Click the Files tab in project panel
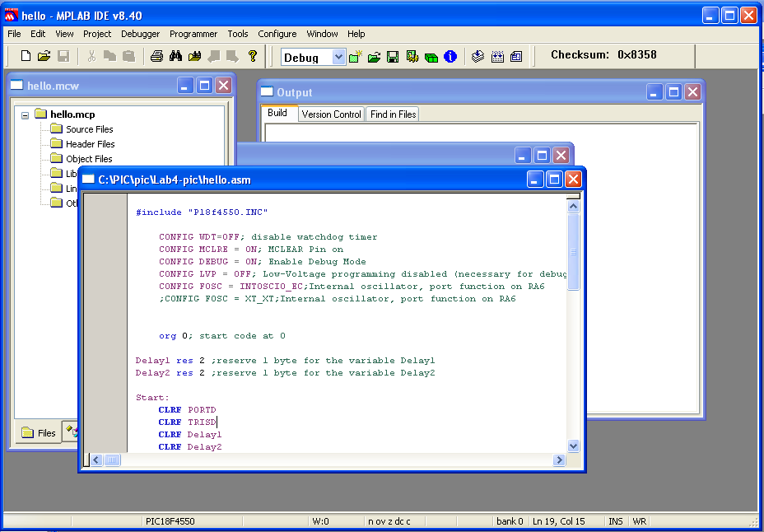The width and height of the screenshot is (764, 532). [39, 432]
